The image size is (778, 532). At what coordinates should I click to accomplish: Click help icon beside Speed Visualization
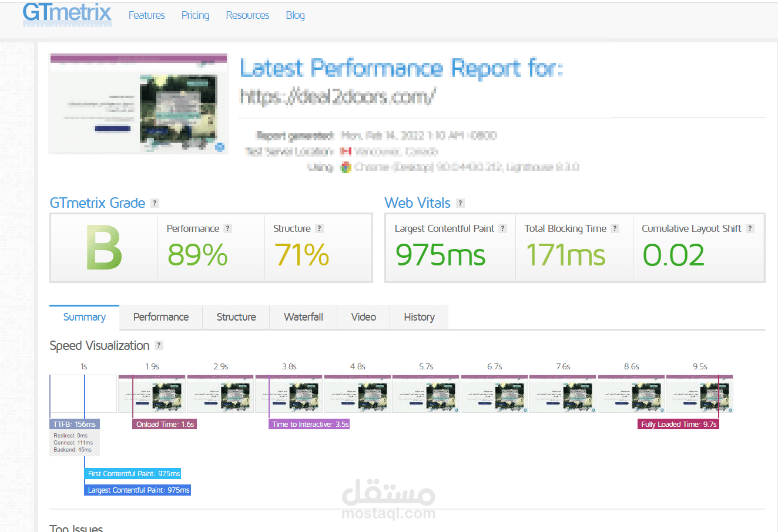159,345
